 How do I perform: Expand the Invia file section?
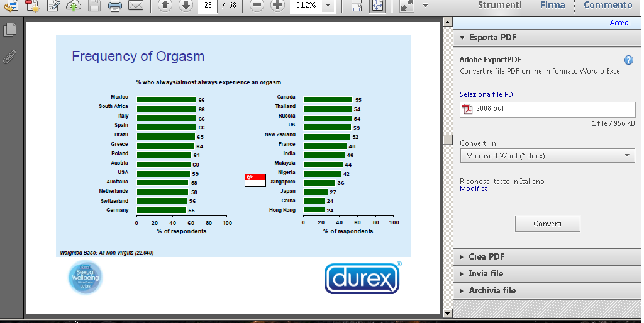click(x=486, y=273)
